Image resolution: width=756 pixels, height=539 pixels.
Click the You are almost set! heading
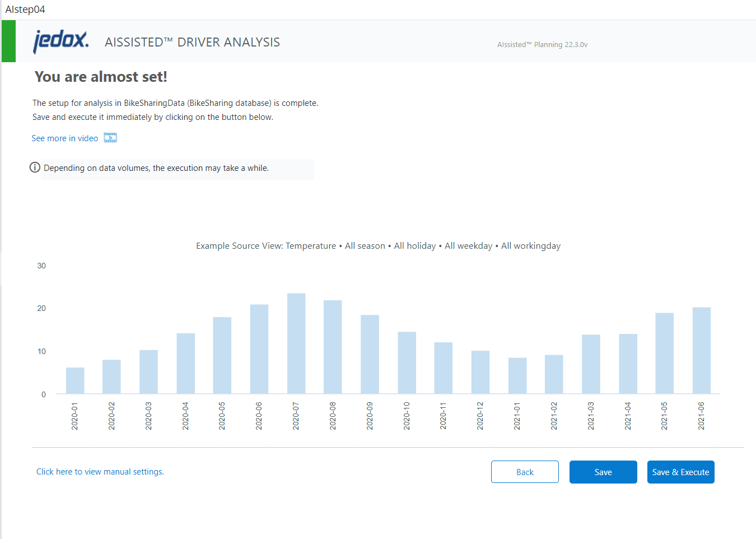101,77
